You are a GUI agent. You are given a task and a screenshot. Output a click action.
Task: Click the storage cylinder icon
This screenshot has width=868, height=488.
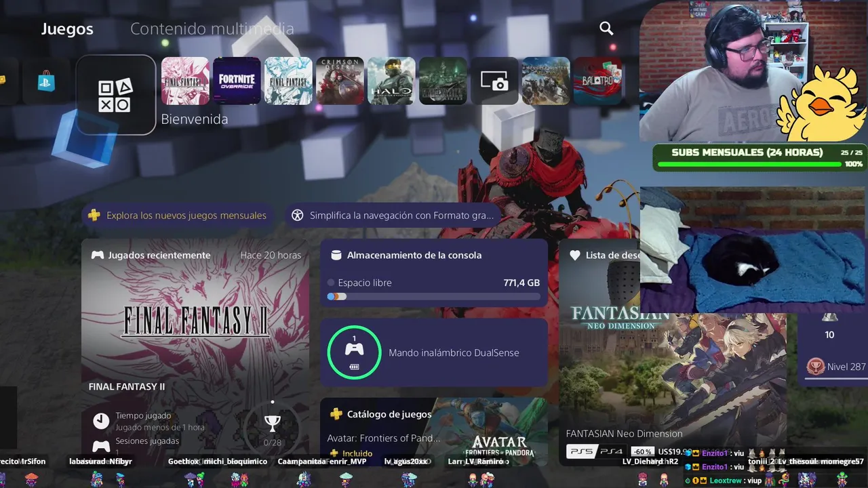(x=336, y=256)
